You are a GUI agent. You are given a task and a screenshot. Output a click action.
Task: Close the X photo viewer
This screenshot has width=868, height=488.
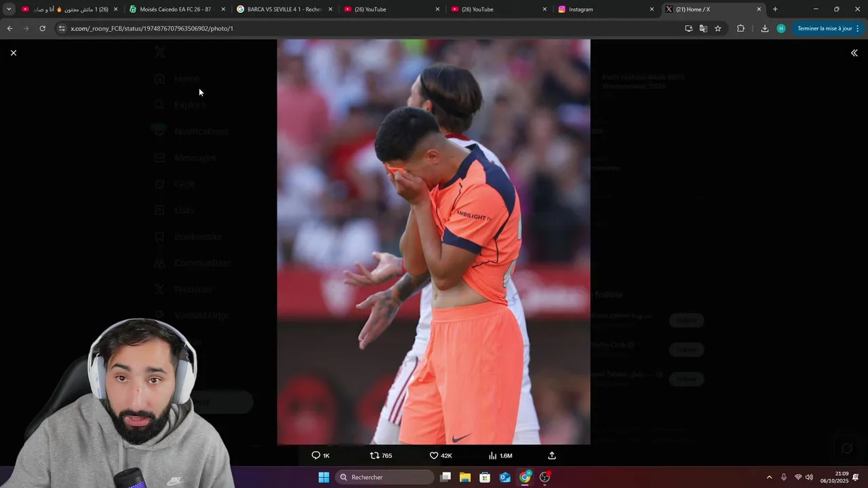13,53
